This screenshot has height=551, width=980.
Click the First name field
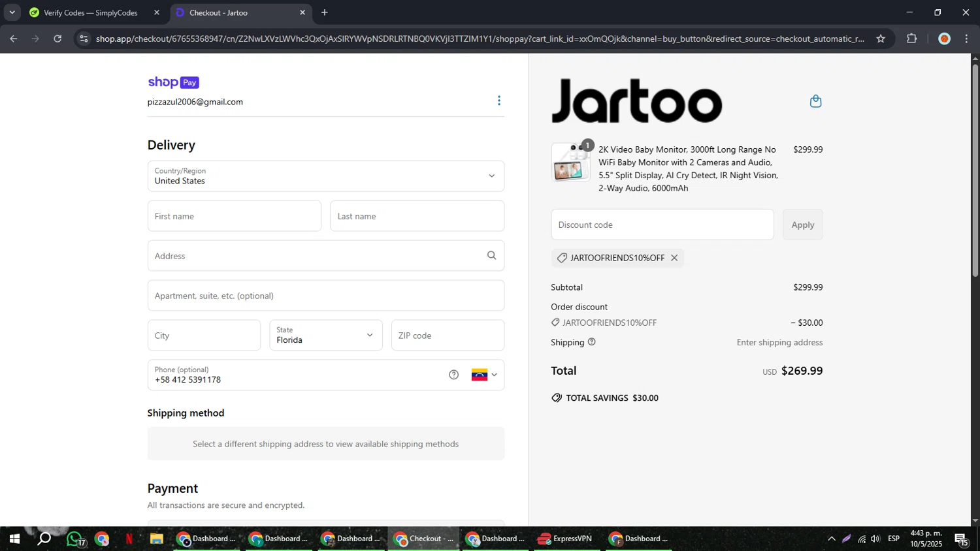tap(235, 216)
